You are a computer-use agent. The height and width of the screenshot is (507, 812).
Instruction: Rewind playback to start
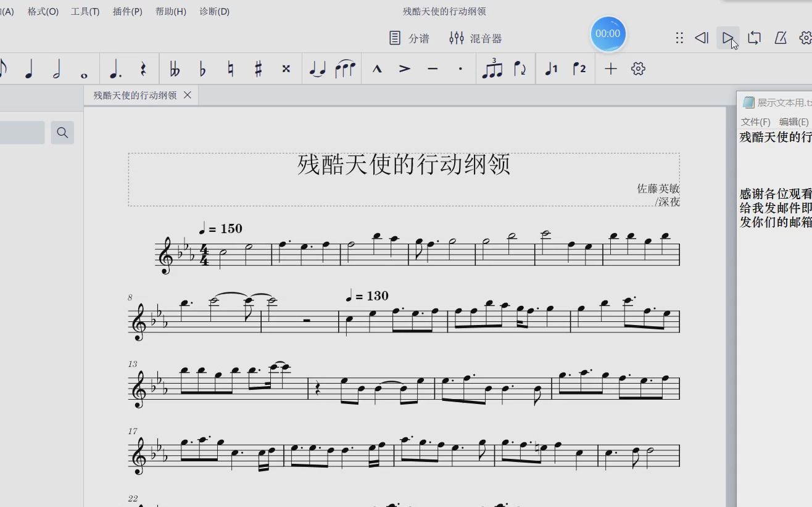[x=702, y=38]
